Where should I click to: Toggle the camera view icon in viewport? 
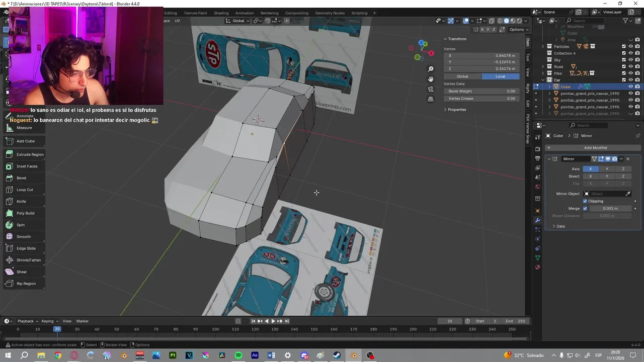pos(431,89)
